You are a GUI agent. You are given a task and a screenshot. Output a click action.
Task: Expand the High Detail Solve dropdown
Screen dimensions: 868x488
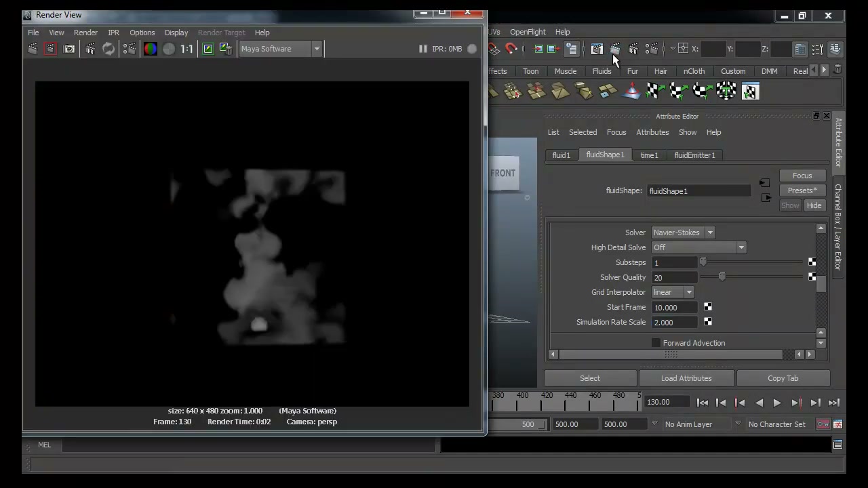click(698, 247)
